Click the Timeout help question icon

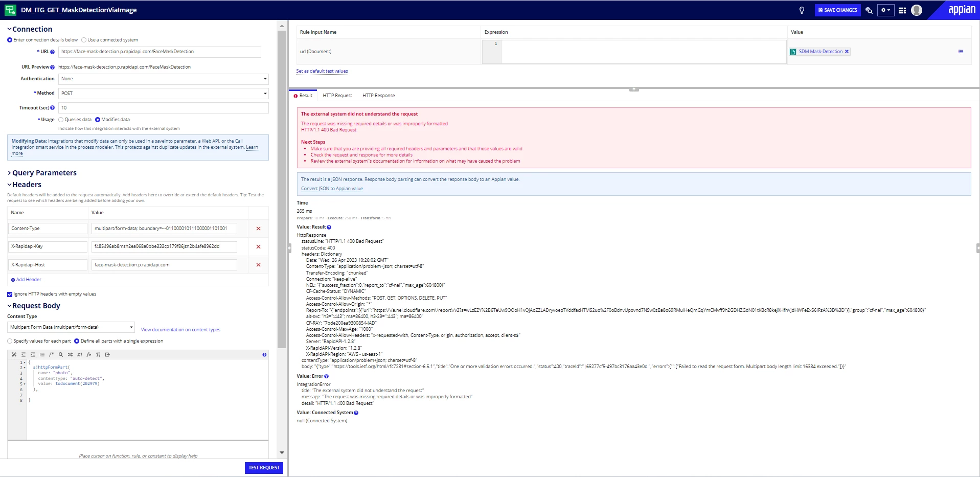tap(52, 108)
